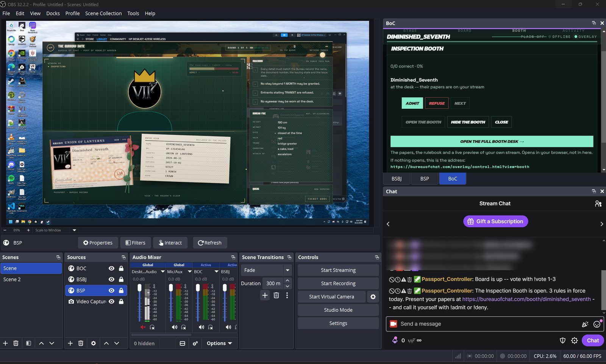
Task: Click the ADMIT button in Inspection Booth
Action: [x=412, y=103]
